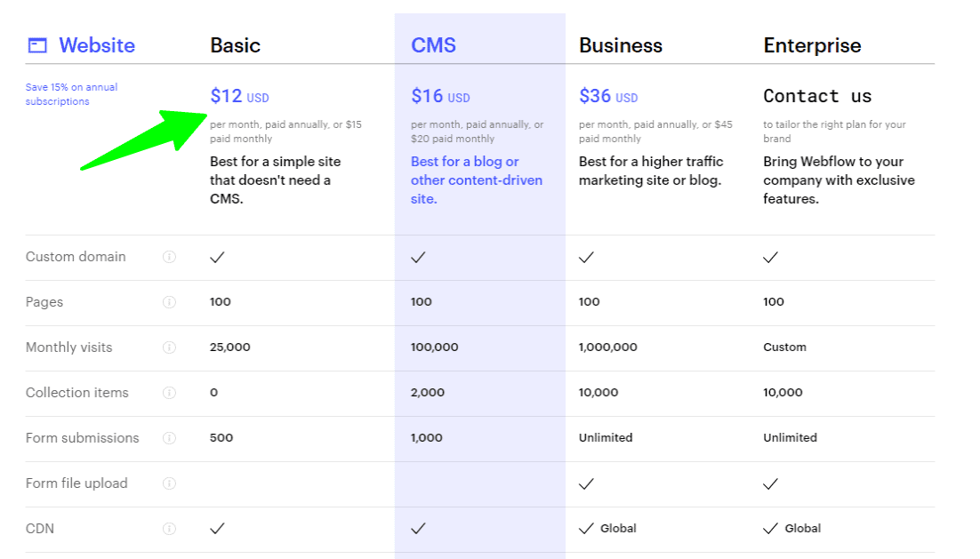Click the info icon next to CDN
The image size is (980, 559).
(x=169, y=529)
